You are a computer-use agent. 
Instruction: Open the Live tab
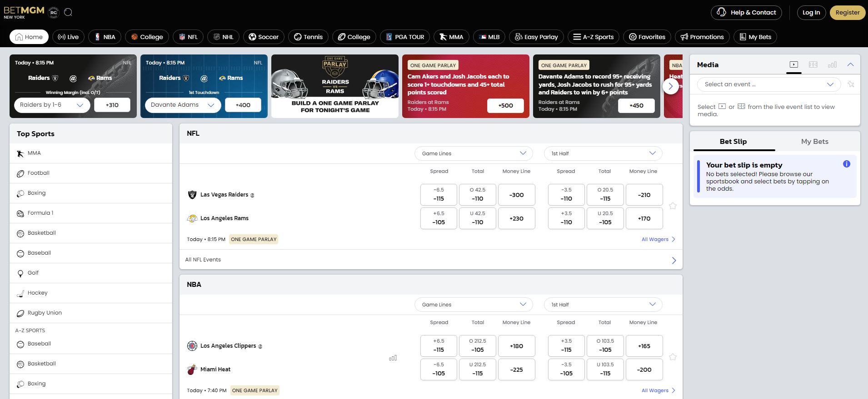tap(68, 37)
